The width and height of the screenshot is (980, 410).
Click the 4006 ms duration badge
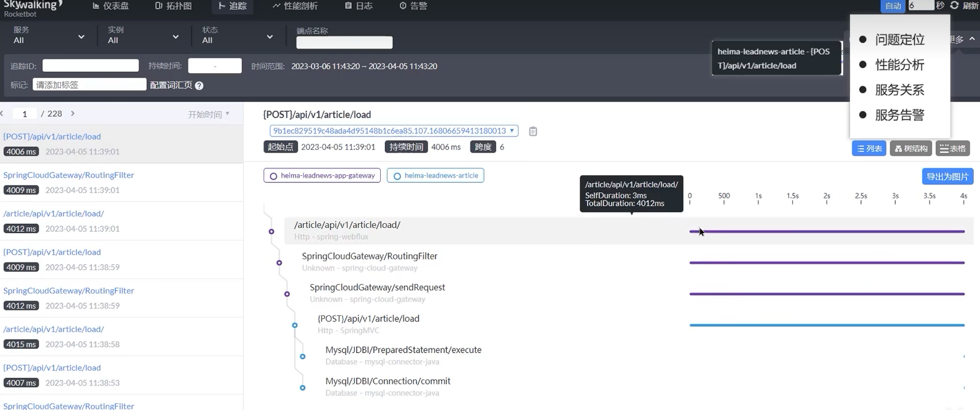tap(21, 152)
